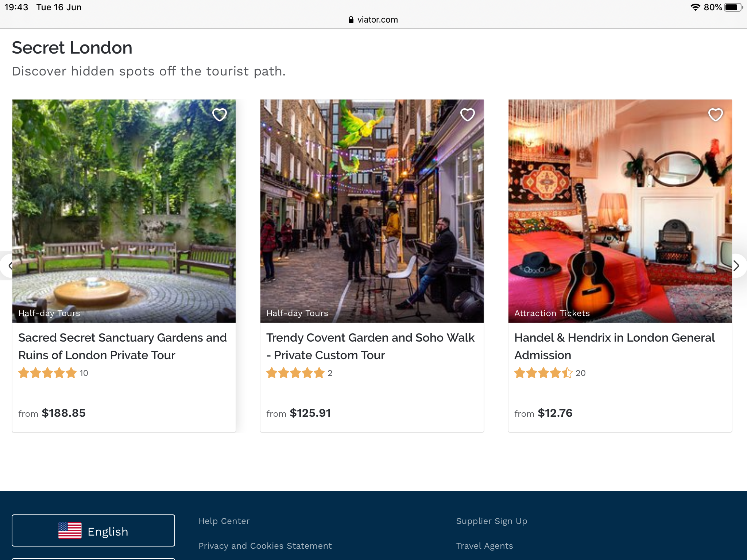Tap the viator.com address bar
Image resolution: width=747 pixels, height=560 pixels.
tap(373, 20)
